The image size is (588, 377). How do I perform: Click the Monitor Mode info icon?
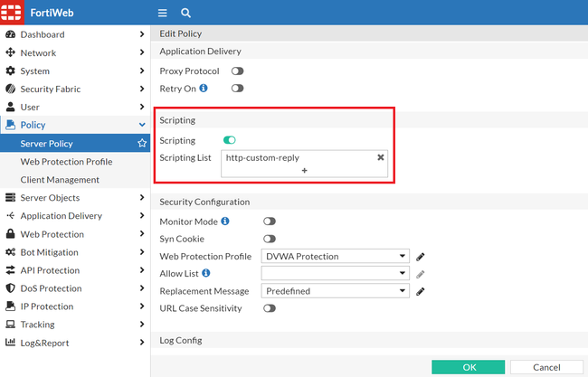[225, 221]
